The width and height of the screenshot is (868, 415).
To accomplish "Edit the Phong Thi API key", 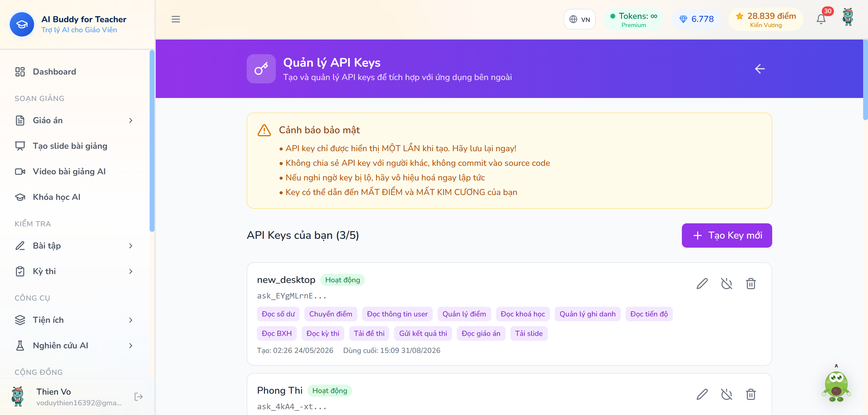I will click(x=702, y=394).
